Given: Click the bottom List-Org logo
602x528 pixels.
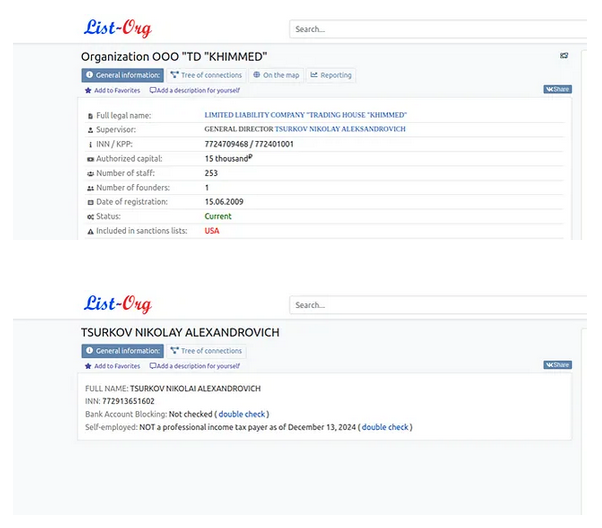Looking at the screenshot, I should [117, 304].
